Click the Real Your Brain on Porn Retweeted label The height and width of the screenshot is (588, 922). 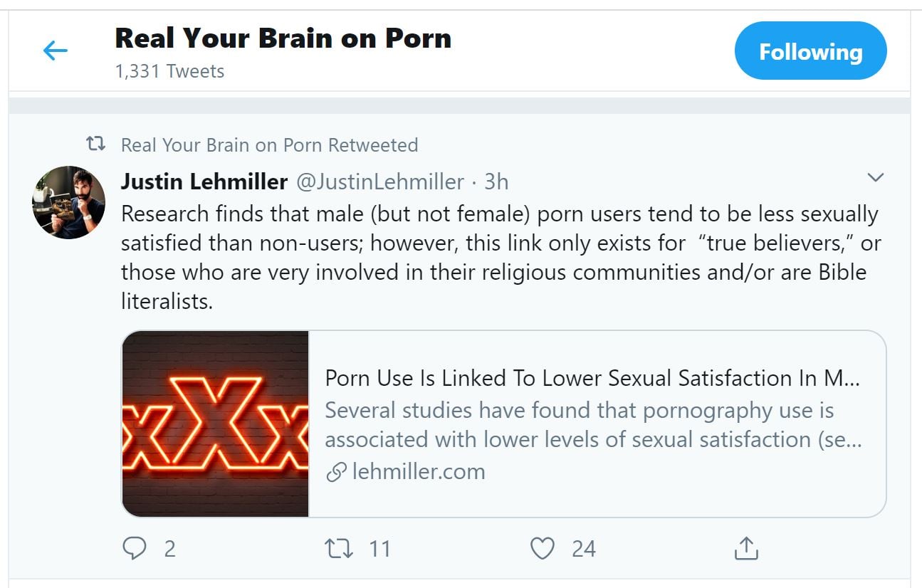(x=269, y=145)
